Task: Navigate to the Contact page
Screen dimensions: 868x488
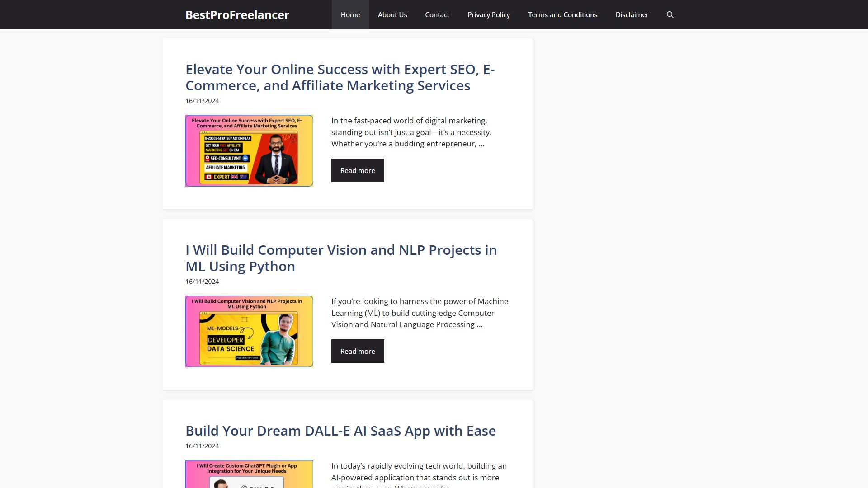Action: coord(437,15)
